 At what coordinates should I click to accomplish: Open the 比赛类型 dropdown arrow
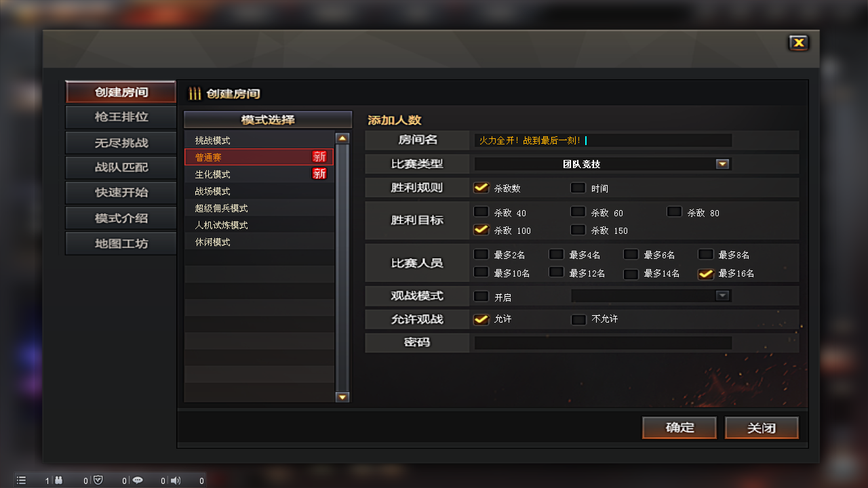click(722, 164)
